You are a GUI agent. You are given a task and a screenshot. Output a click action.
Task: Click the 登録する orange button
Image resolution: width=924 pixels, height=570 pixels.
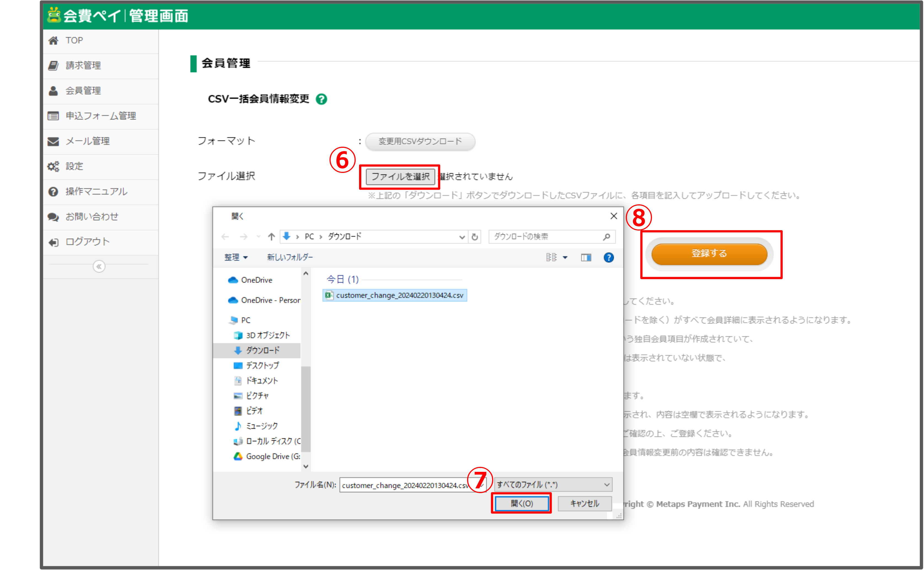pyautogui.click(x=709, y=254)
